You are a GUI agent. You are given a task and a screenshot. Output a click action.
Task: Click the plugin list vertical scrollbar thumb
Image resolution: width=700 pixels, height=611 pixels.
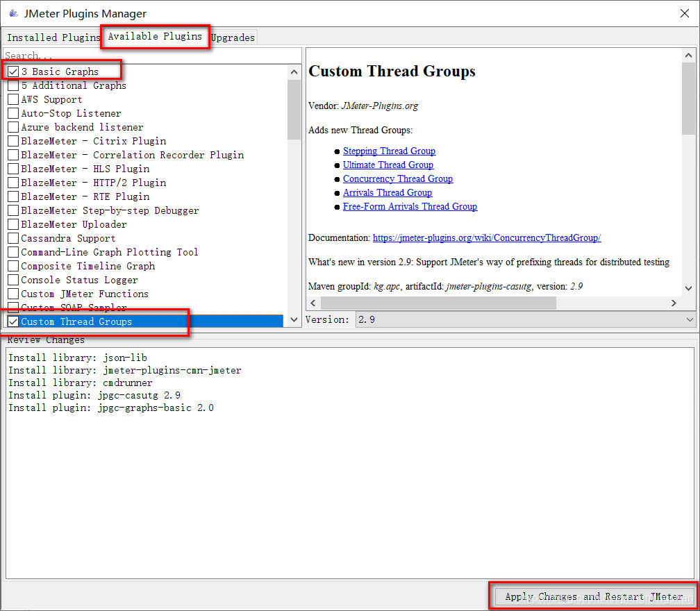pos(294,110)
